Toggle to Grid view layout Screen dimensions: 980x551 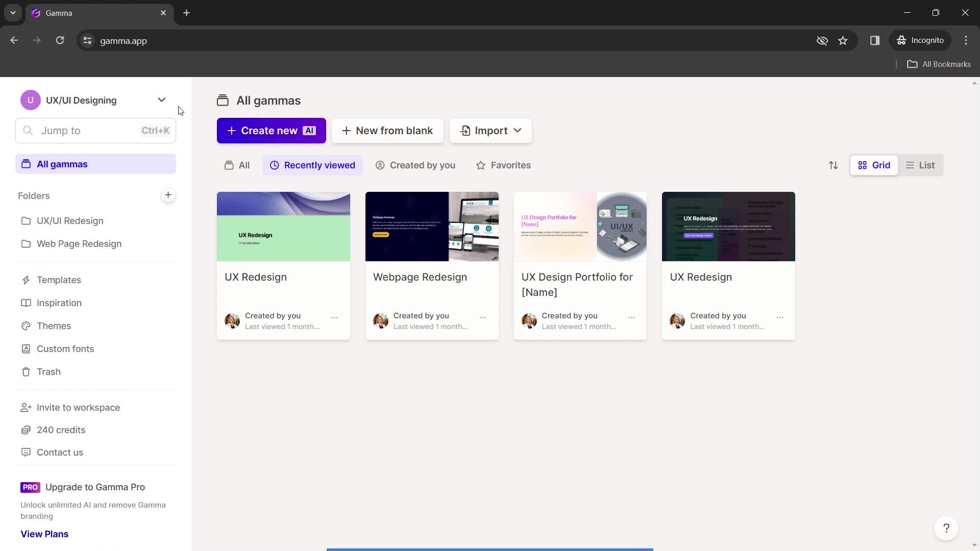[x=874, y=165]
